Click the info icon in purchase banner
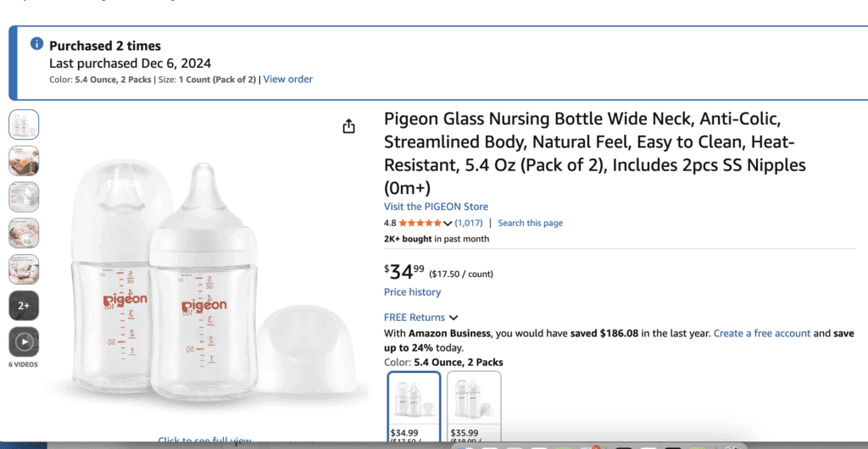Viewport: 868px width, 449px height. coord(36,44)
